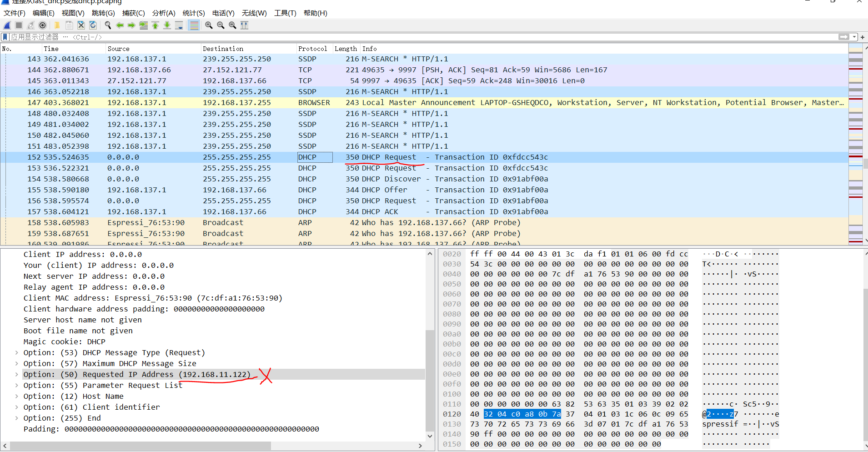Select packet 154 DHCP Discover row
The height and width of the screenshot is (452, 868).
click(x=424, y=179)
